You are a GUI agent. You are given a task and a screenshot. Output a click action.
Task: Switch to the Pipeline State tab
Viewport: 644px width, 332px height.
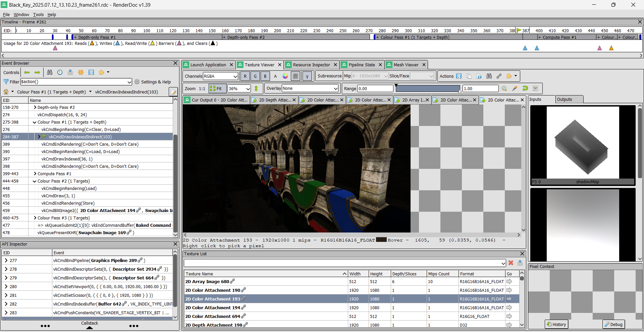tap(361, 65)
